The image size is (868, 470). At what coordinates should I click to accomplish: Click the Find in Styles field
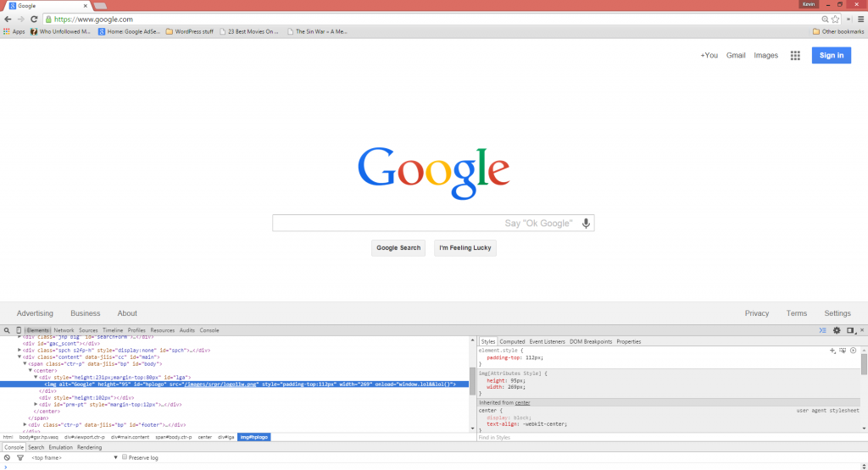pyautogui.click(x=669, y=437)
